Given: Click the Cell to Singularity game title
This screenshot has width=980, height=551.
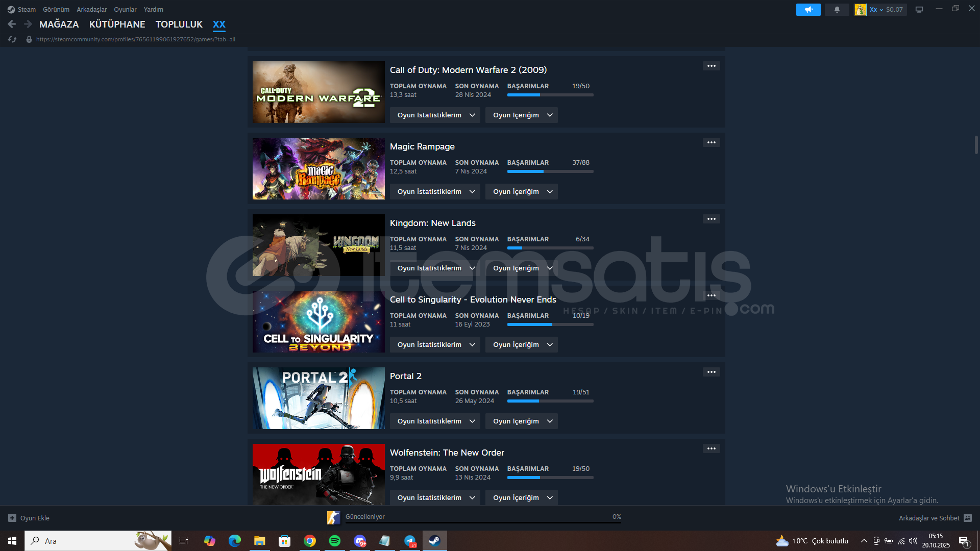Looking at the screenshot, I should [473, 299].
